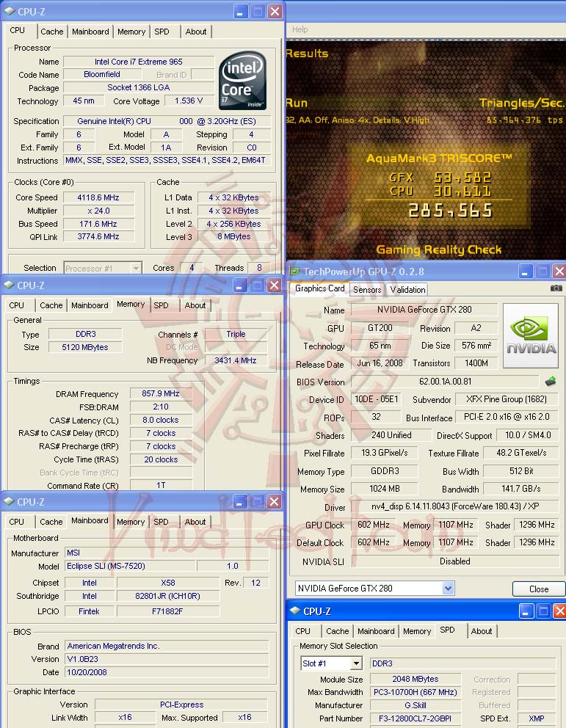Click the PC3-10700H (667 MHz) max bandwidth
The image size is (566, 728).
(415, 692)
